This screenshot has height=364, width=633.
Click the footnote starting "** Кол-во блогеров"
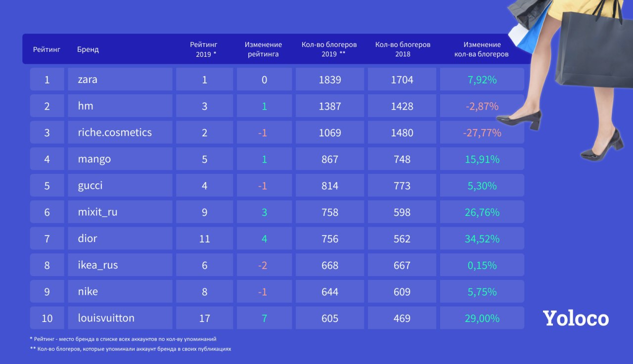(x=131, y=349)
